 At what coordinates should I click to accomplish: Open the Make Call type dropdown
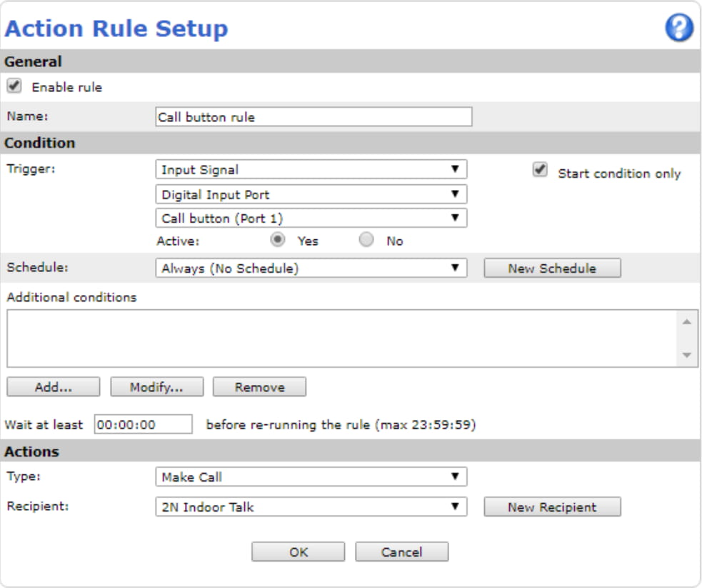[311, 477]
